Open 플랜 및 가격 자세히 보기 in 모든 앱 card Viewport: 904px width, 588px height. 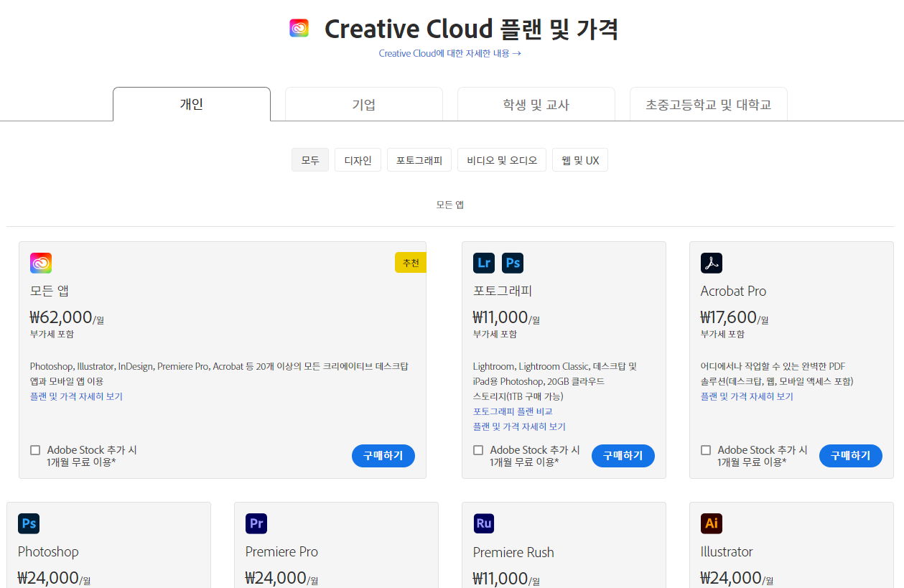tap(76, 396)
